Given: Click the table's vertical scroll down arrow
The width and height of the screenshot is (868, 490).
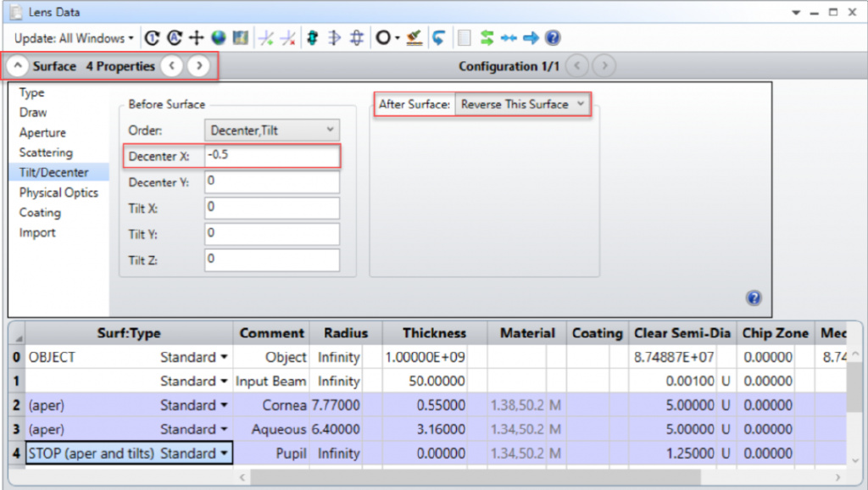Looking at the screenshot, I should pyautogui.click(x=854, y=460).
